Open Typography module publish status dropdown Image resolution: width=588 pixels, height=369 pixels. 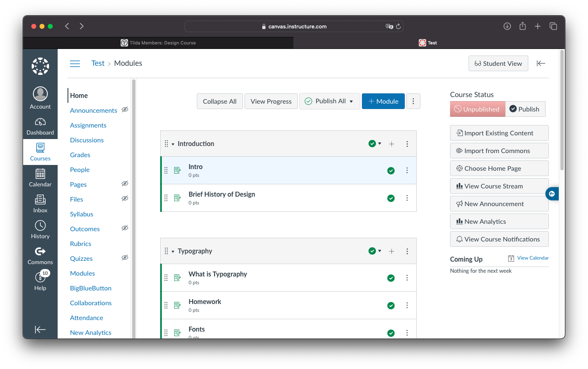tap(375, 251)
